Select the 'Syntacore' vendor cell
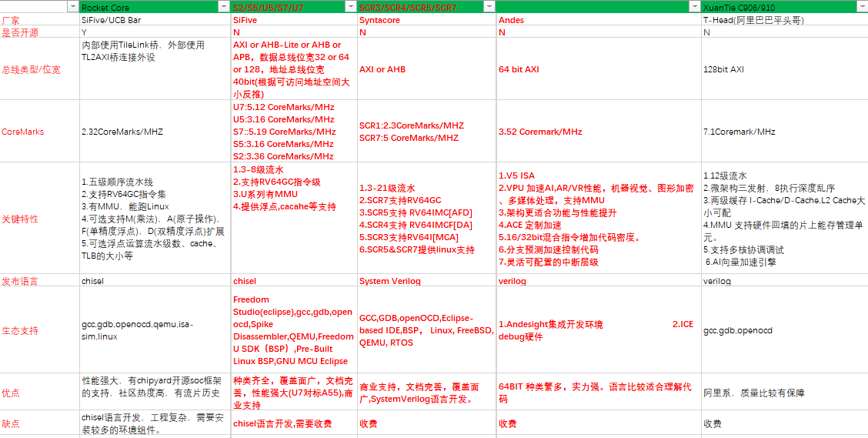 [427, 20]
